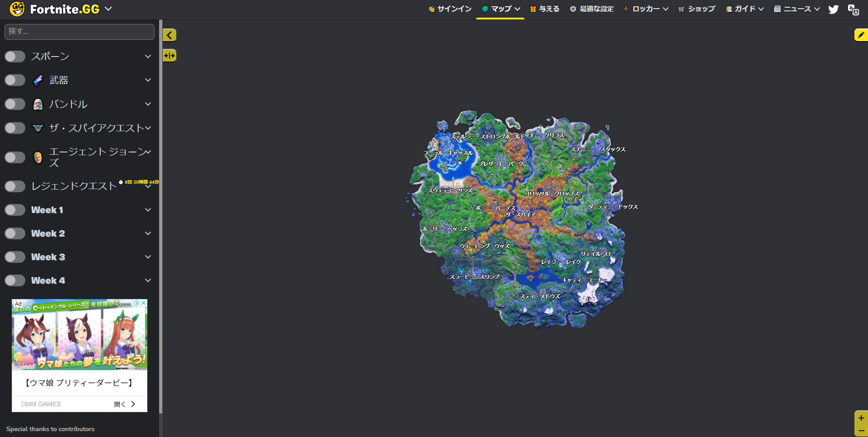Toggle the Week 4 switch
868x437 pixels.
pos(15,280)
